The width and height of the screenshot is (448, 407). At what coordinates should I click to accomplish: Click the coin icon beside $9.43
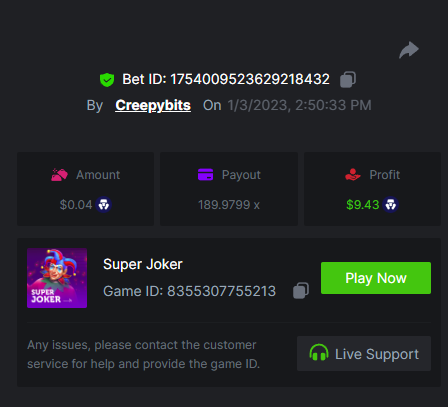[391, 205]
